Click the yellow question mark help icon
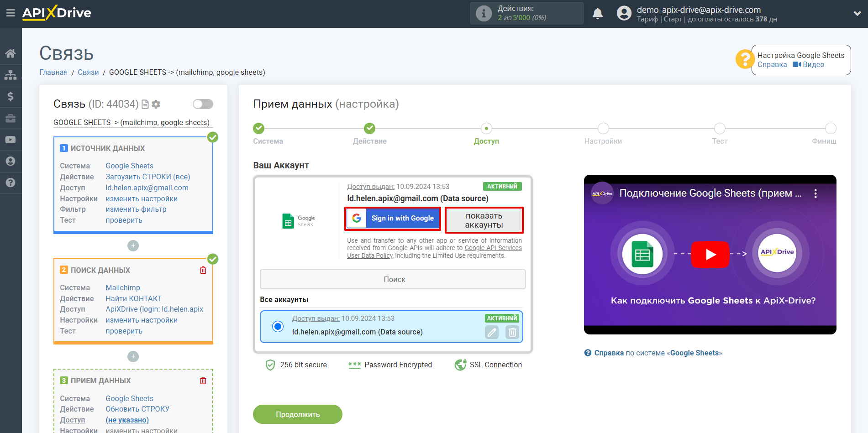The width and height of the screenshot is (868, 433). pos(745,59)
